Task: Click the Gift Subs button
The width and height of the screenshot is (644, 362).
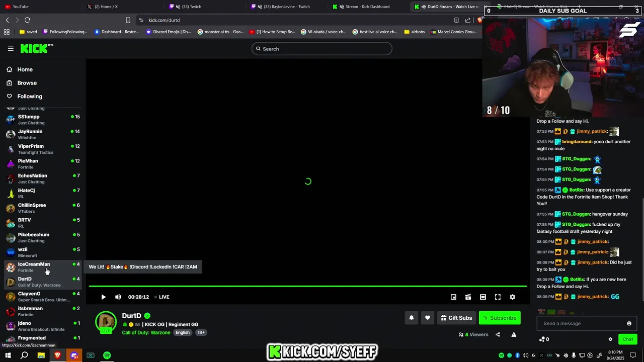Action: coord(456,318)
